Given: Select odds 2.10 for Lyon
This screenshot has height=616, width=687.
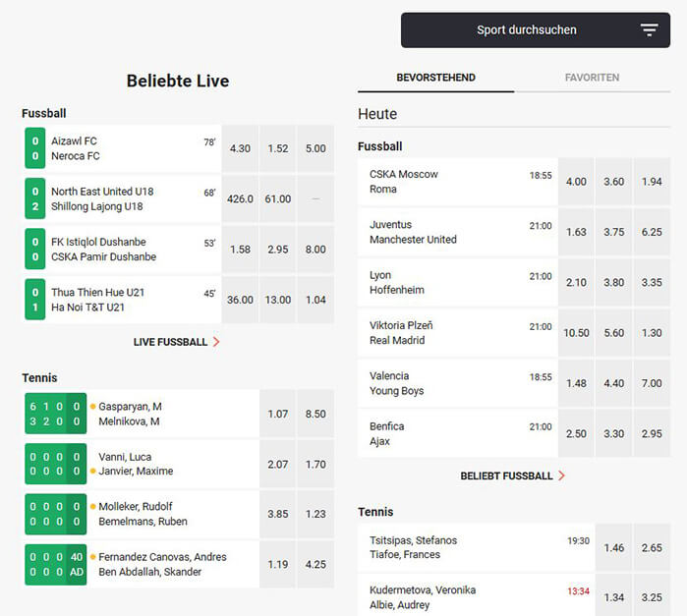Looking at the screenshot, I should click(x=576, y=283).
